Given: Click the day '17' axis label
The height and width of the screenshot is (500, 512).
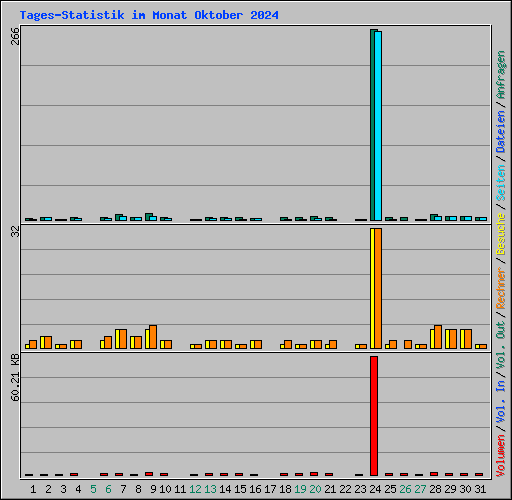Looking at the screenshot, I should pos(270,489).
